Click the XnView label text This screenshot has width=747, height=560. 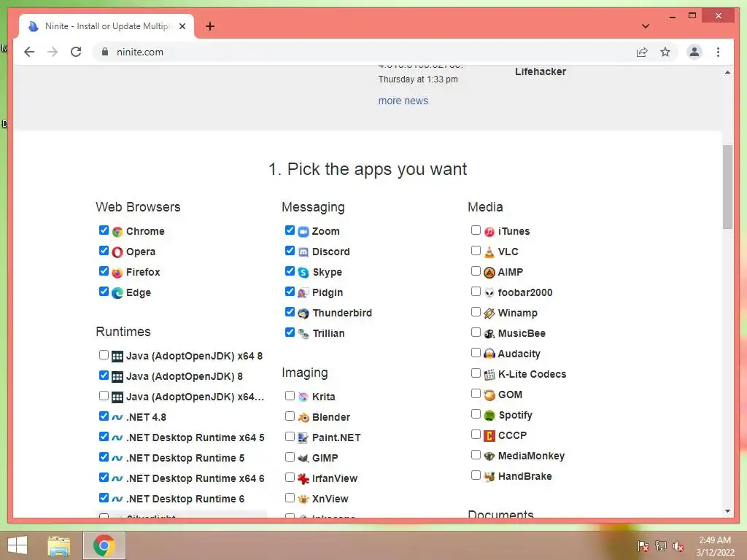pos(330,499)
